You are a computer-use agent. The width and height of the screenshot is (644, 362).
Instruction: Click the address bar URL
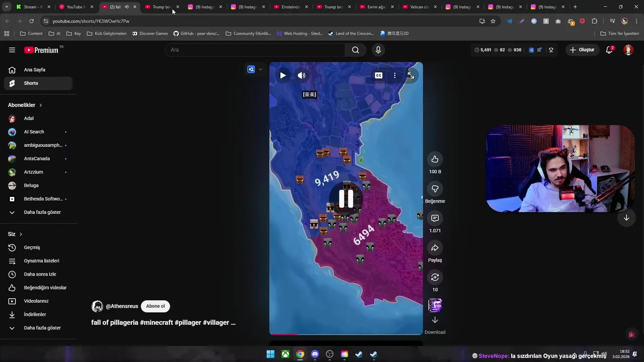(91, 21)
